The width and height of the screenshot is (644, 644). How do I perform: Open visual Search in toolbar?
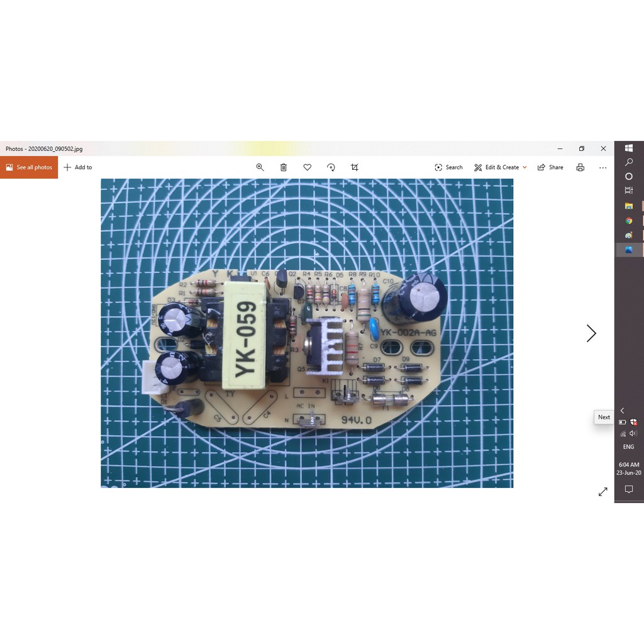point(448,167)
